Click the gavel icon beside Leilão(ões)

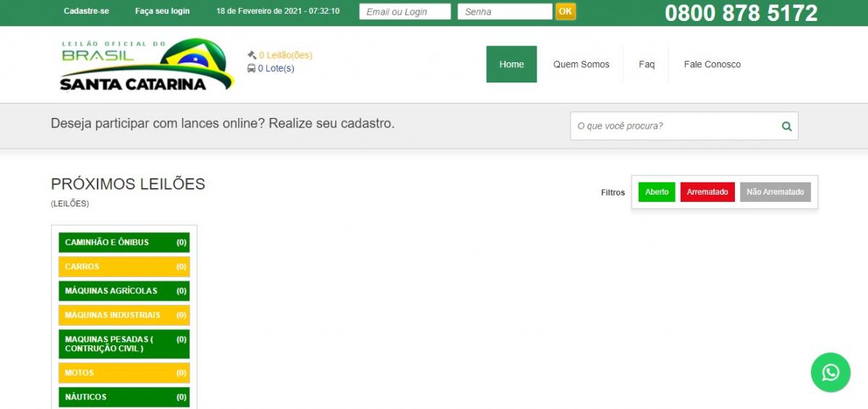pos(252,55)
